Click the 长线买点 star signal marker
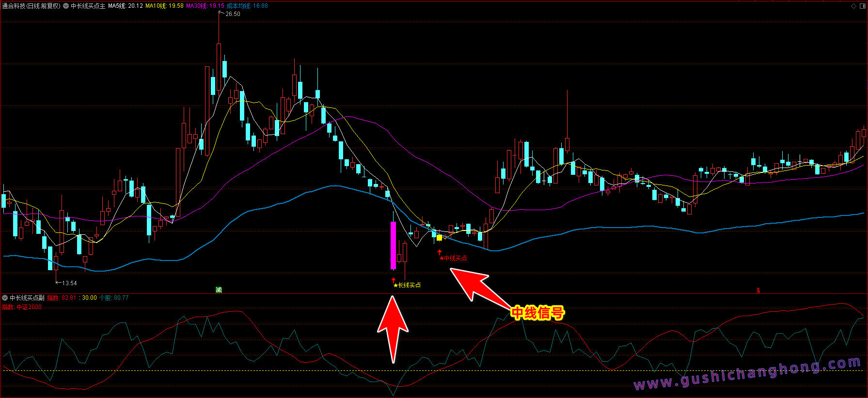Image resolution: width=868 pixels, height=398 pixels. 407,285
